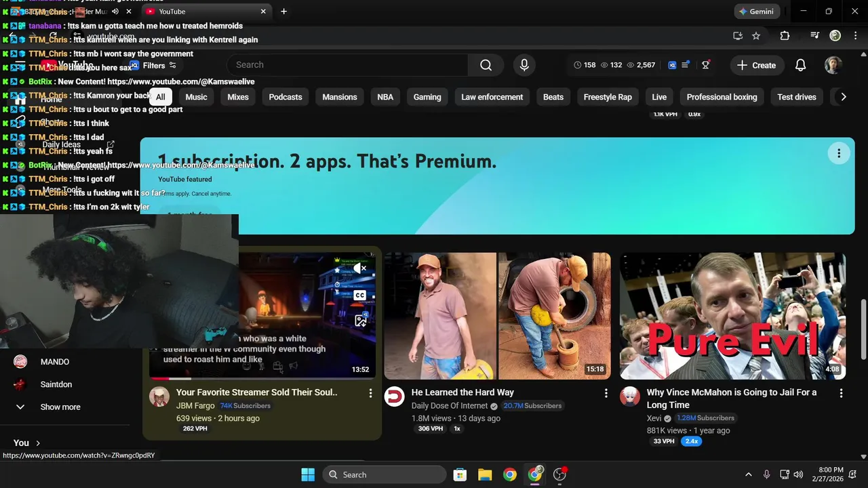Open the Chrome extensions puzzle icon
868x488 pixels.
785,36
